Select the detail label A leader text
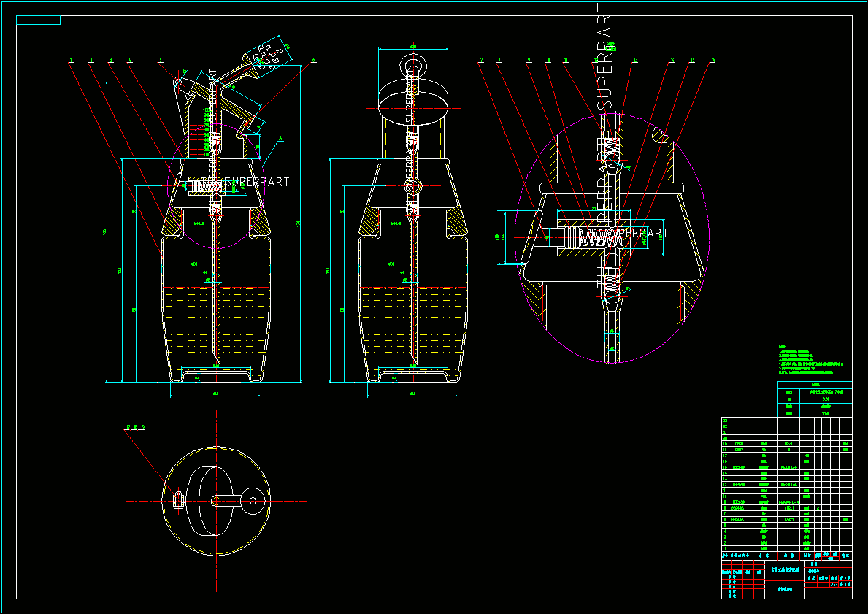The height and width of the screenshot is (614, 868). 280,139
